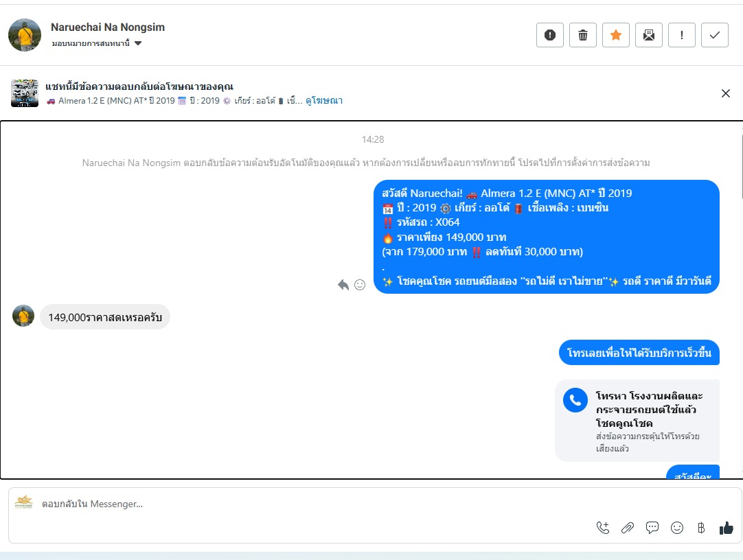Open the Almera ad thumbnail image
This screenshot has height=560, width=743.
click(25, 93)
